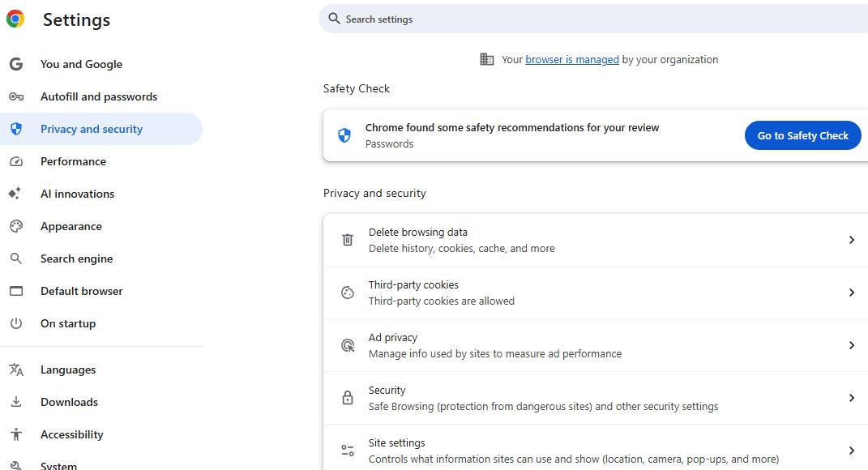This screenshot has width=868, height=470.
Task: Click the organization building icon above Safety Check
Action: coord(486,58)
